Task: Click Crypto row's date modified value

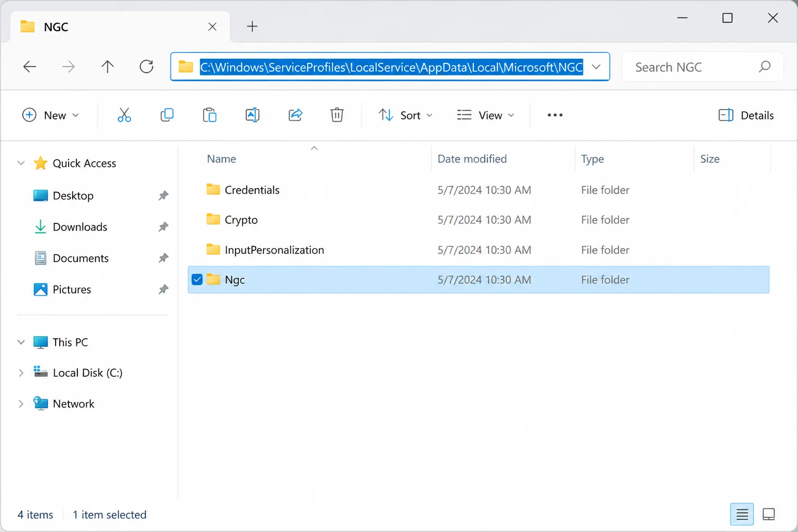Action: click(484, 220)
